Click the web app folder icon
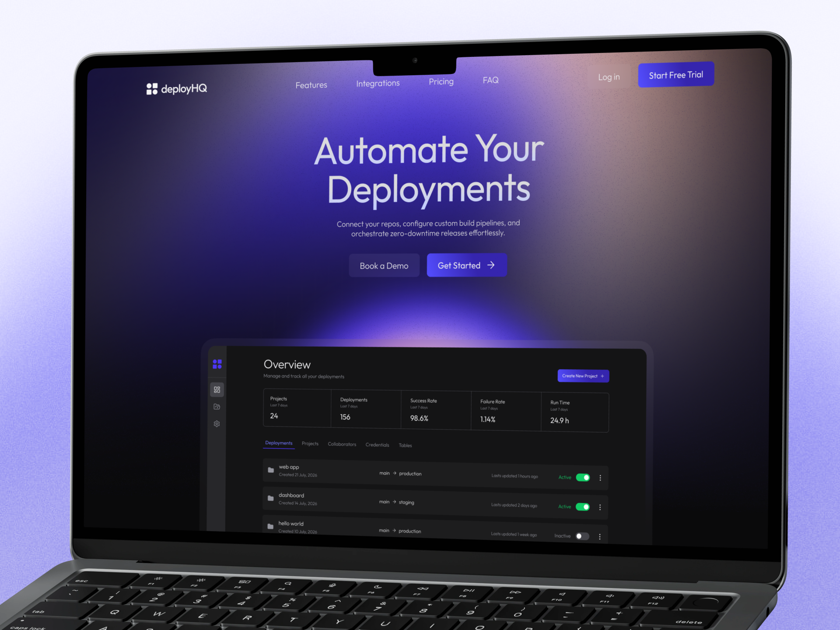The image size is (840, 630). pos(271,470)
